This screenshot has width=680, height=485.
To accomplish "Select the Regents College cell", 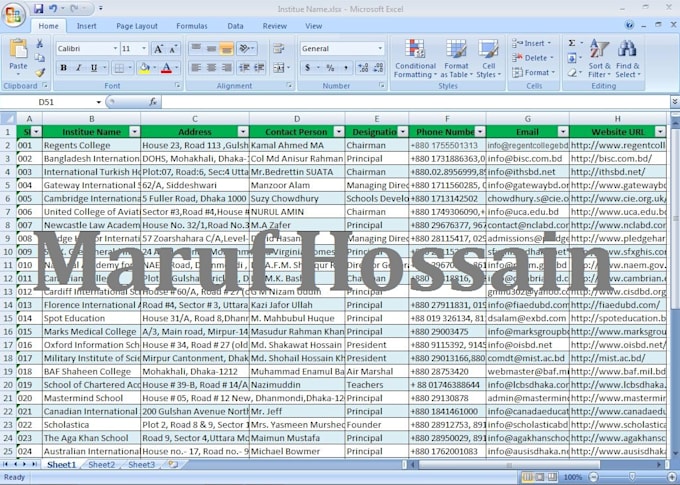I will 92,145.
